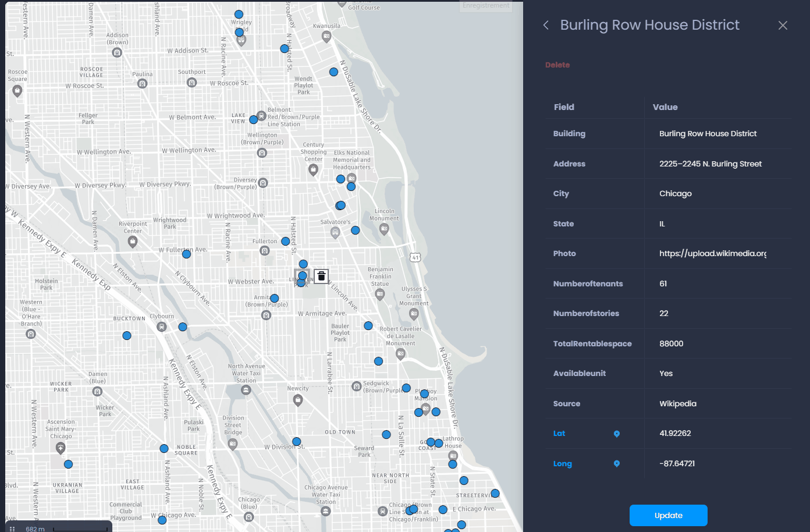Click the location pin next to Long
This screenshot has height=532, width=810.
[617, 464]
